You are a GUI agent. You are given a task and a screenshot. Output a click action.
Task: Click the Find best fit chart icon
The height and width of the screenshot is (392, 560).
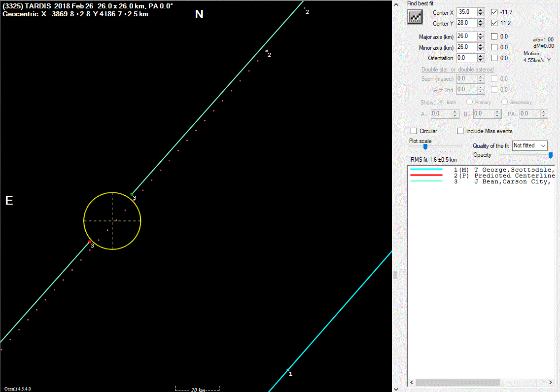click(x=415, y=17)
